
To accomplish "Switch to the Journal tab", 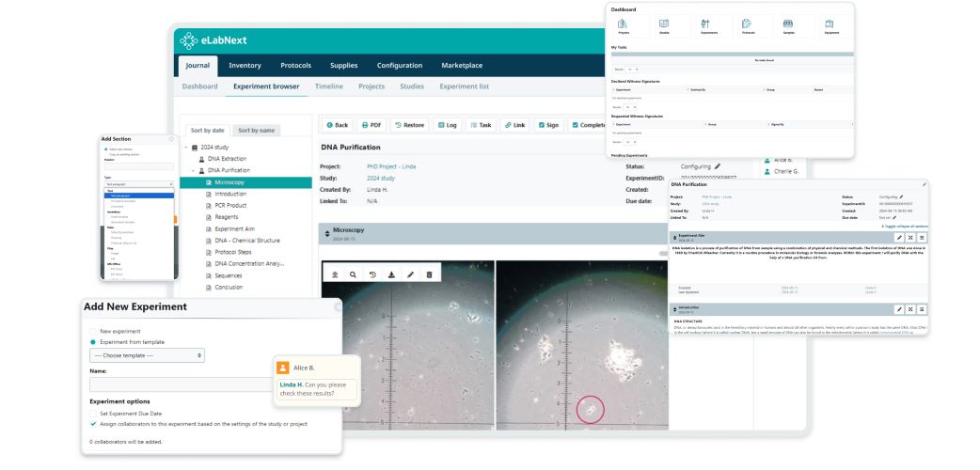I will (198, 66).
